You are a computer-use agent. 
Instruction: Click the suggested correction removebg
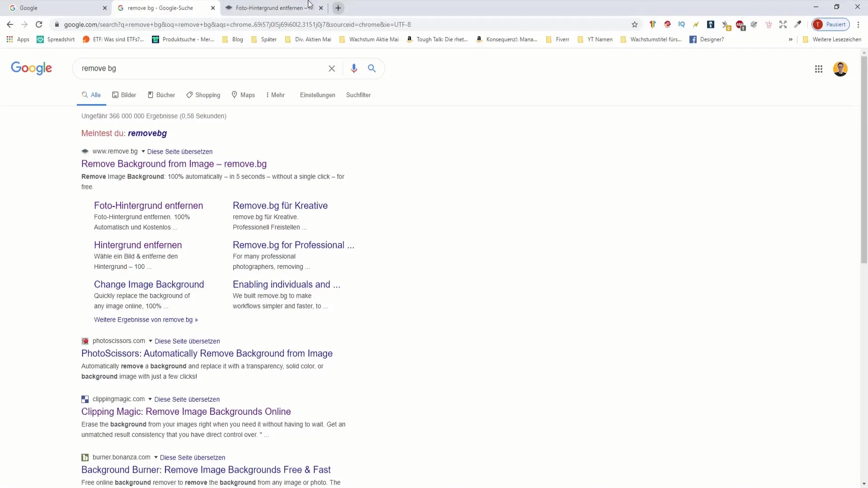pos(147,133)
